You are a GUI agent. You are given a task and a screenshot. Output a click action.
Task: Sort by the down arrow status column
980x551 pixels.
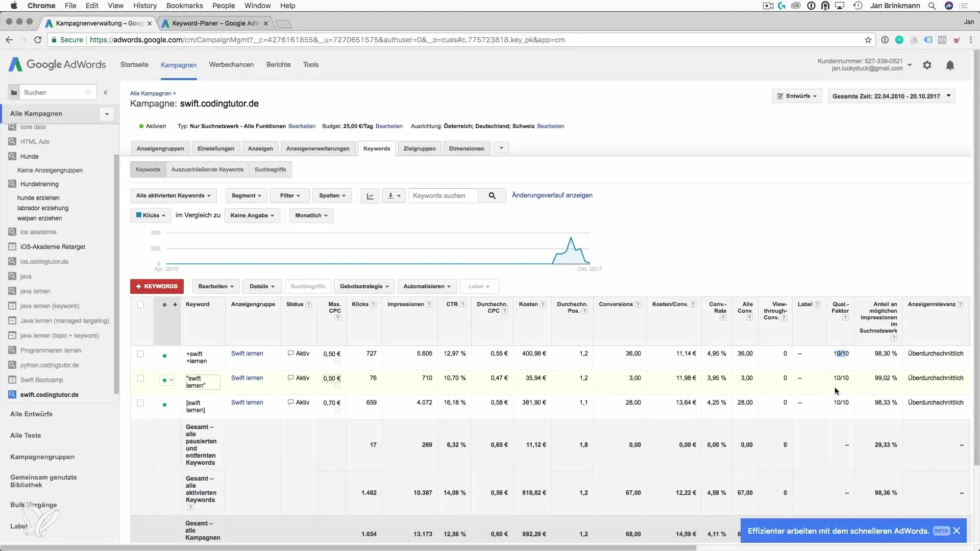175,305
